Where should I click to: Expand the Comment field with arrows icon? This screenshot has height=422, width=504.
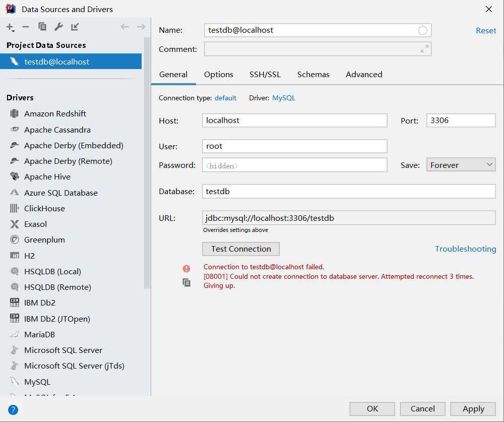(x=424, y=49)
